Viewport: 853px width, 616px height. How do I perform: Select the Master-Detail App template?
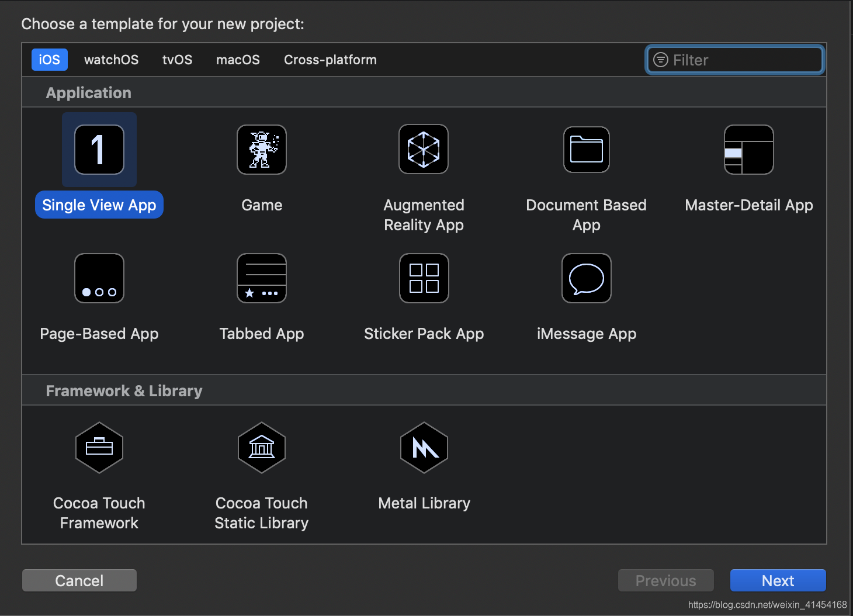pyautogui.click(x=748, y=150)
